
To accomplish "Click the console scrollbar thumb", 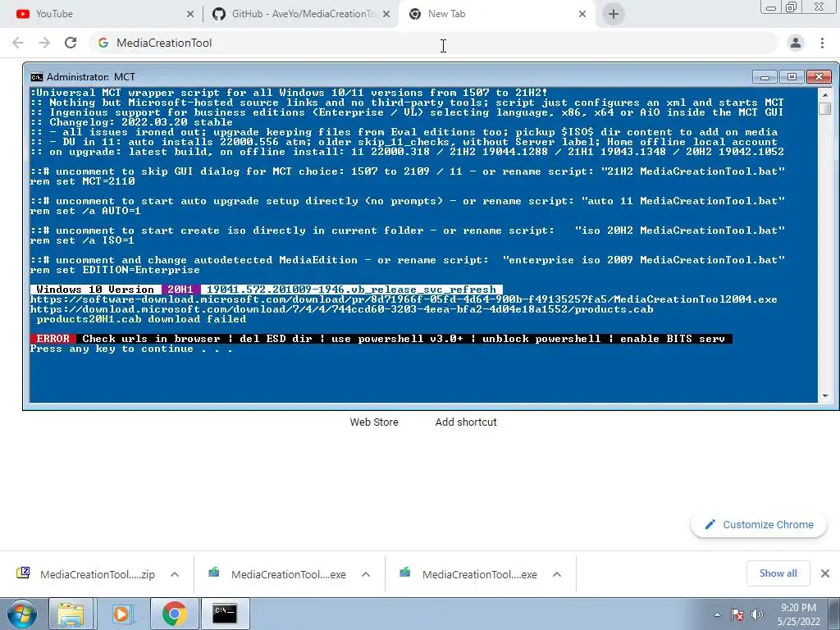I will coord(825,109).
